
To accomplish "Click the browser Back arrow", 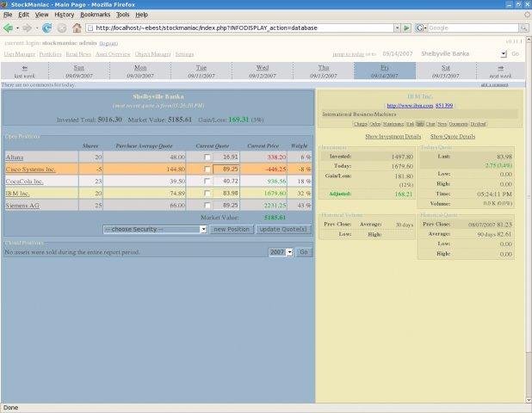I will pos(8,28).
